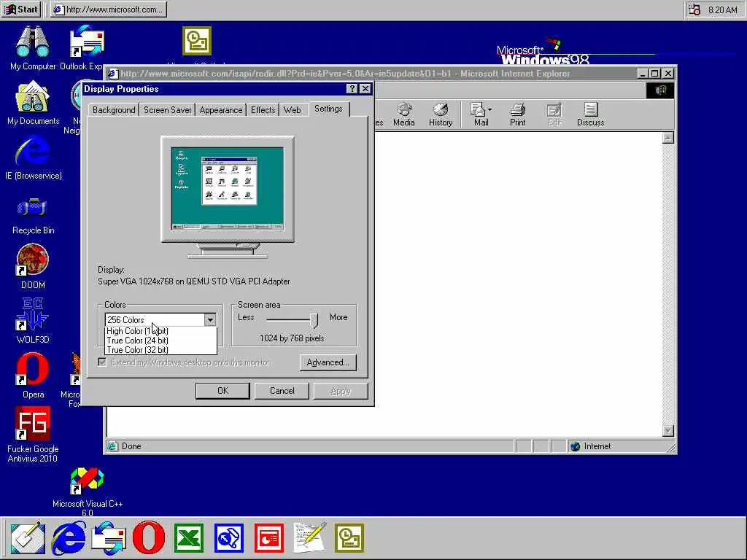
Task: Switch to the Background tab
Action: (x=114, y=110)
